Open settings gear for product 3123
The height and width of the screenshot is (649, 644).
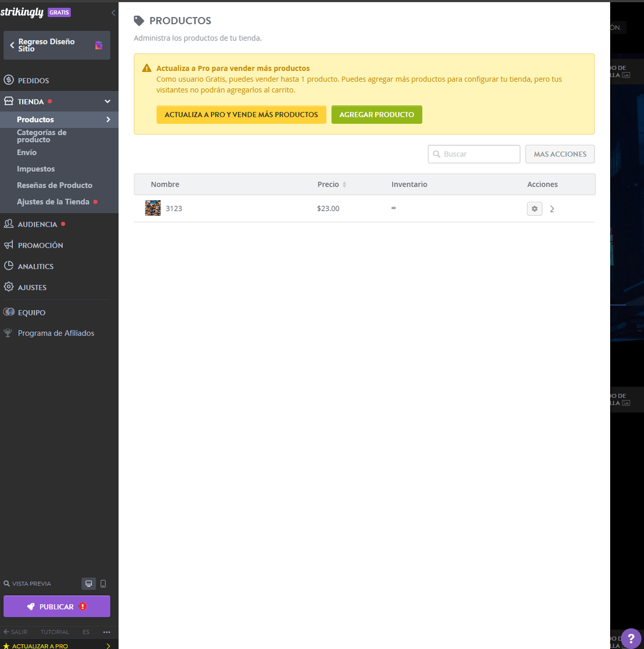pos(535,208)
